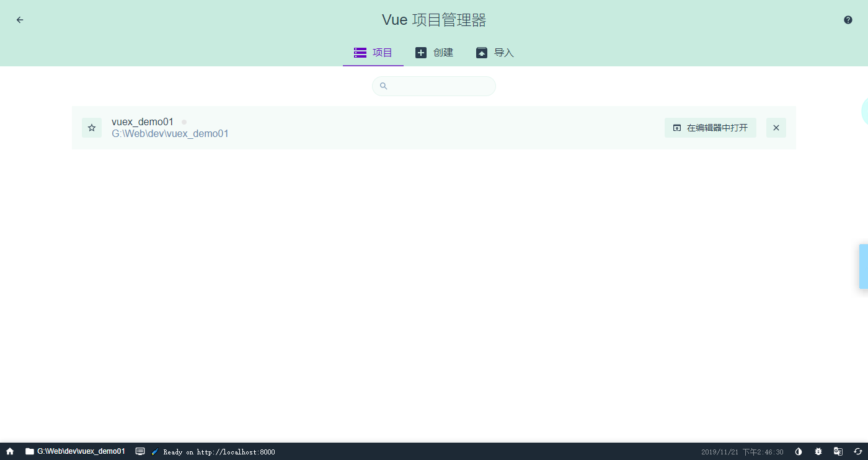Click the translate language icon

(x=838, y=452)
